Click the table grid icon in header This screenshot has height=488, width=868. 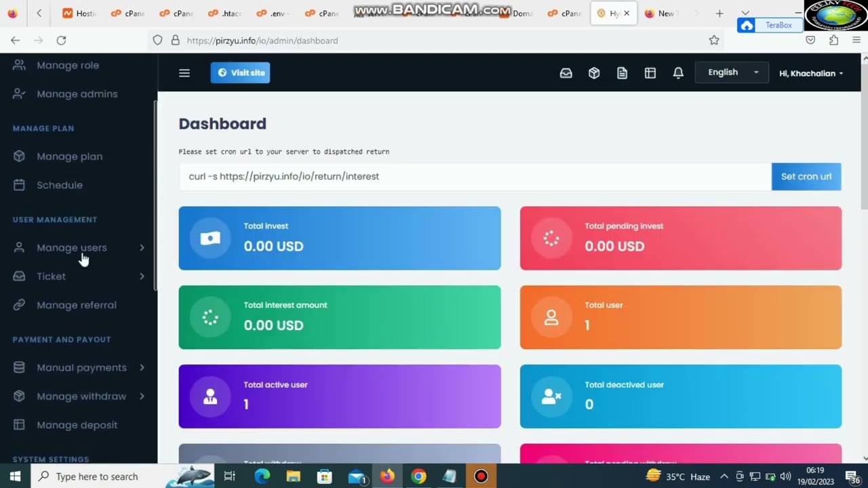click(650, 73)
